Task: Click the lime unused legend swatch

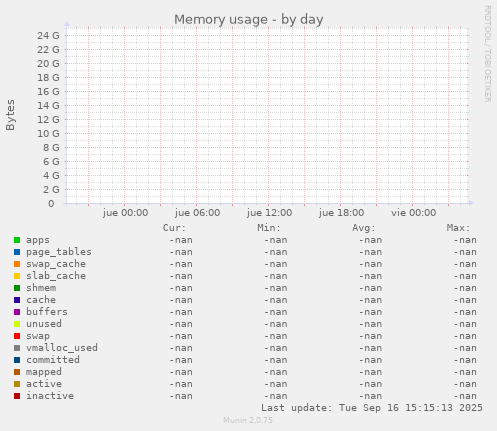Action: point(17,324)
